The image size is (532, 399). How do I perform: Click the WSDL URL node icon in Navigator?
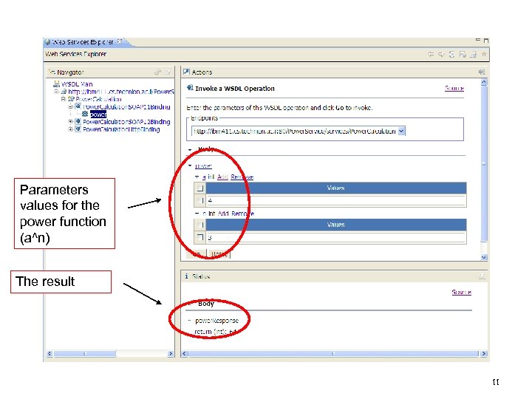pos(64,92)
